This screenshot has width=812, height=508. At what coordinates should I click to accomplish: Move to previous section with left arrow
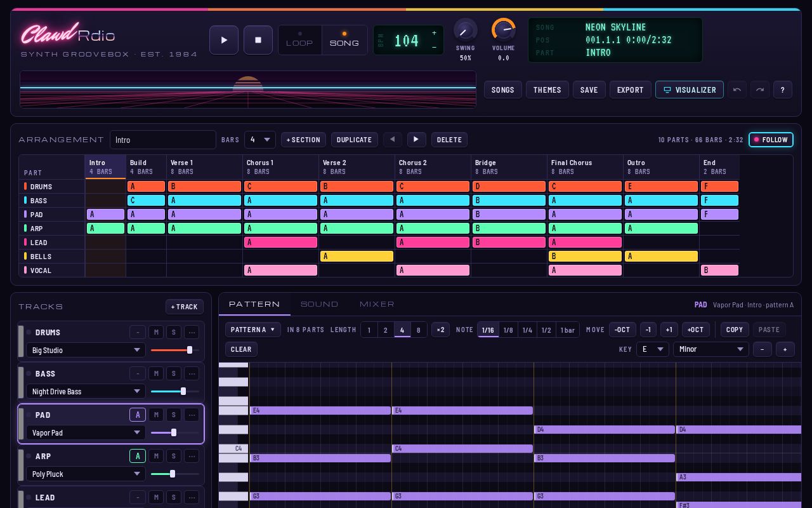pos(393,140)
